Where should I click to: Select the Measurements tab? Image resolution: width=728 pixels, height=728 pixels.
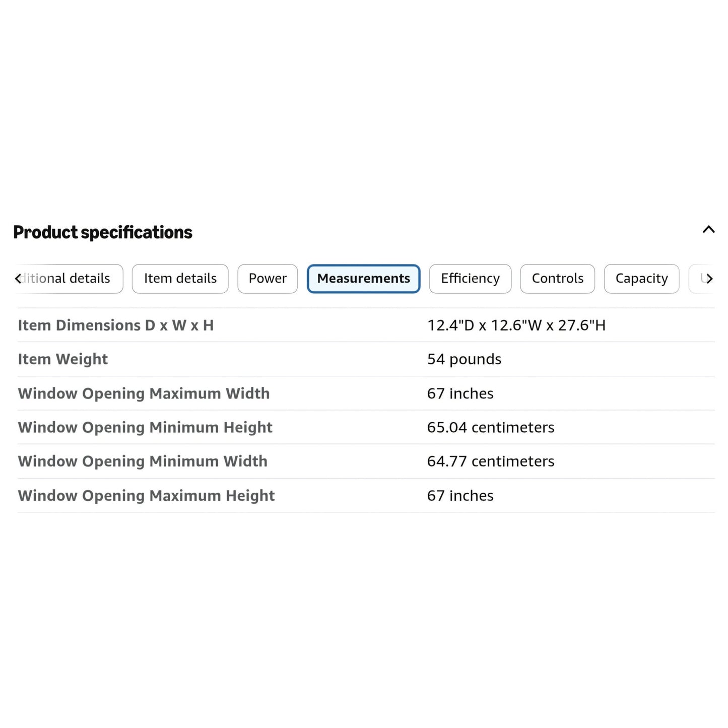[x=364, y=279]
